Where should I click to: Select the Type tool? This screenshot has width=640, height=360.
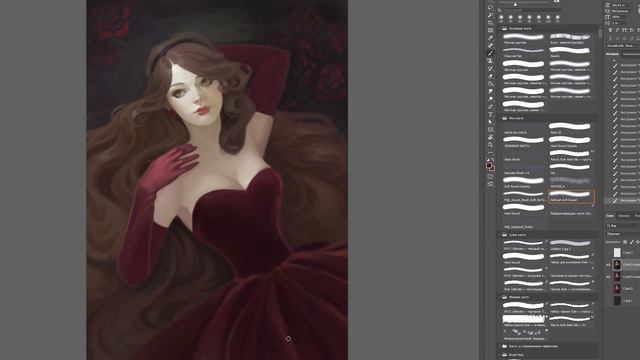(490, 114)
